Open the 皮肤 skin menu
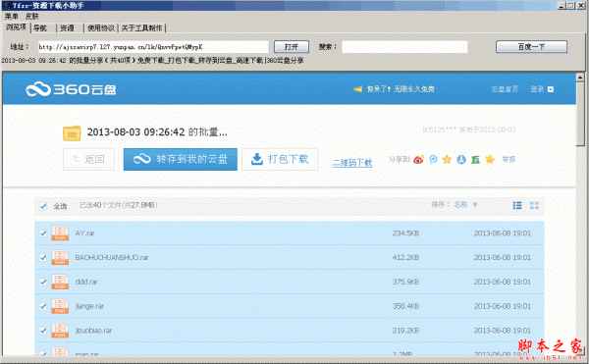 coord(32,16)
